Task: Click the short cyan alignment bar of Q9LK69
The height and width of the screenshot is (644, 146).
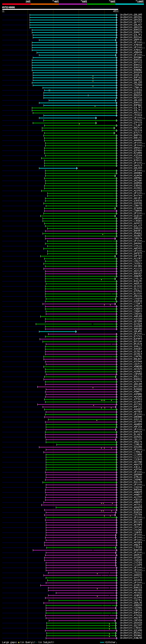Action: pos(58,168)
